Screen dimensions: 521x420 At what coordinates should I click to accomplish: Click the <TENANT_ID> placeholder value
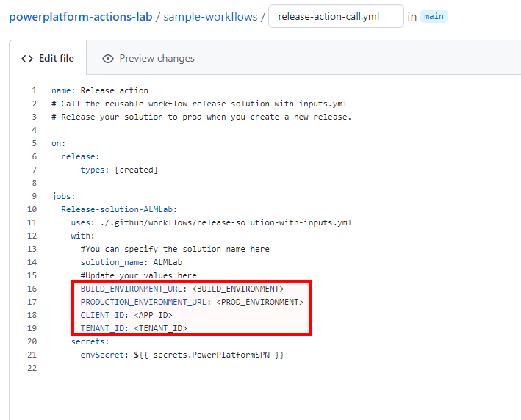160,328
